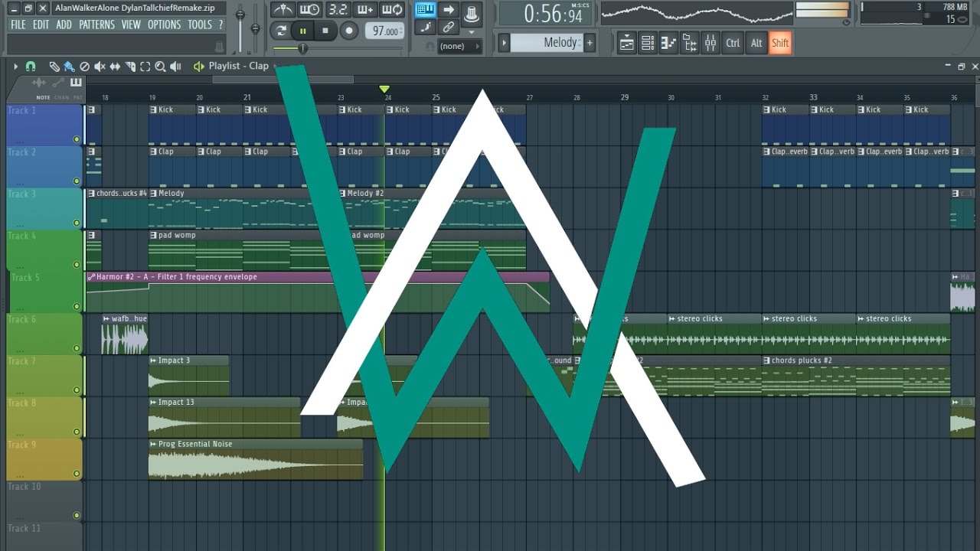Mute Track 3 with its green dot
Screen dimensions: 980x551
tap(77, 223)
